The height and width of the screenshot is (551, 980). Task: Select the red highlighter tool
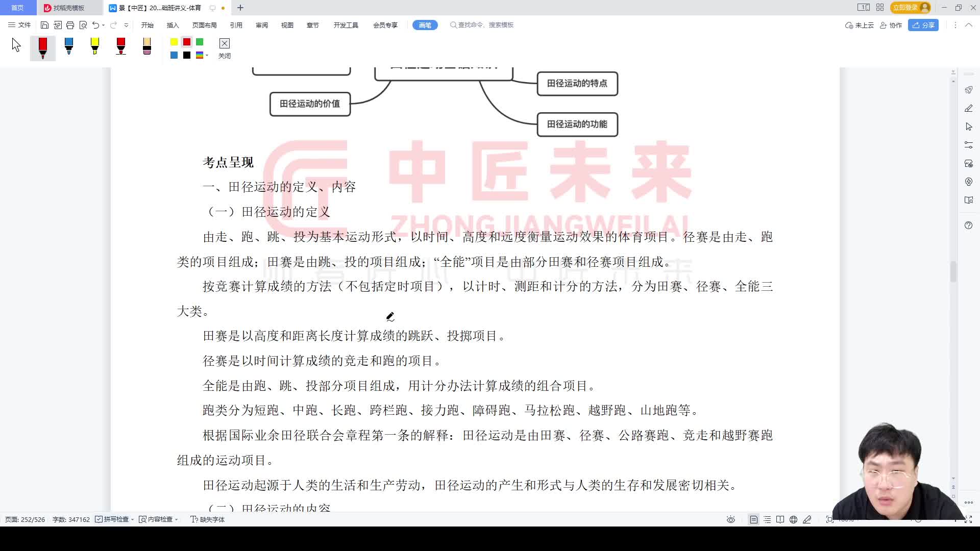pyautogui.click(x=121, y=47)
